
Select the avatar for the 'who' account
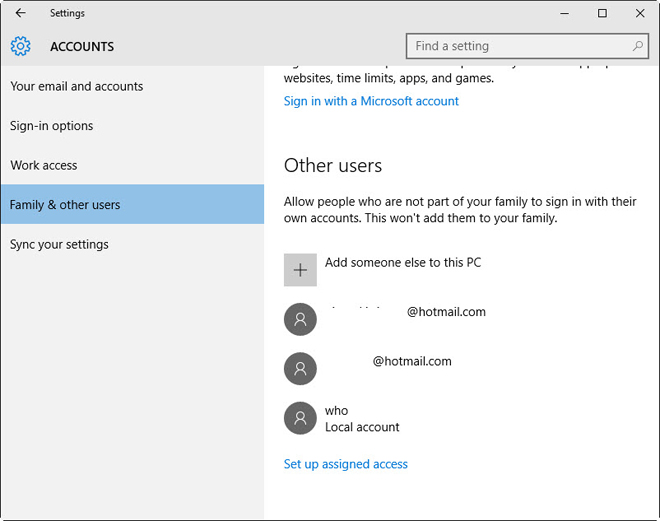click(x=300, y=418)
